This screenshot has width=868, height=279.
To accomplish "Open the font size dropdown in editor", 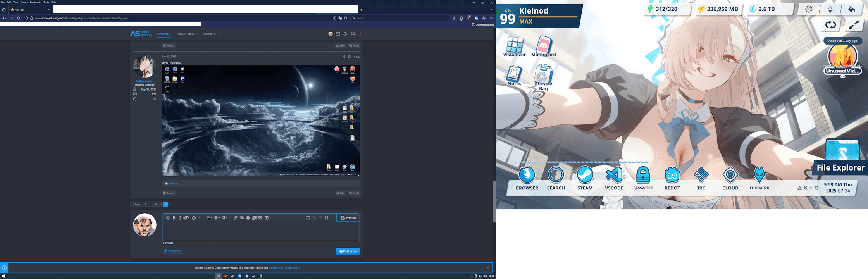I will 186,218.
